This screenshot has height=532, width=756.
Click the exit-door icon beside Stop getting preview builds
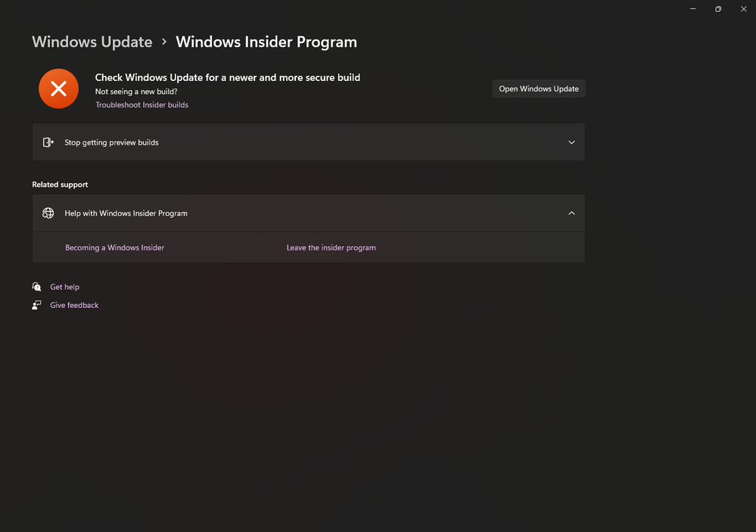point(48,142)
